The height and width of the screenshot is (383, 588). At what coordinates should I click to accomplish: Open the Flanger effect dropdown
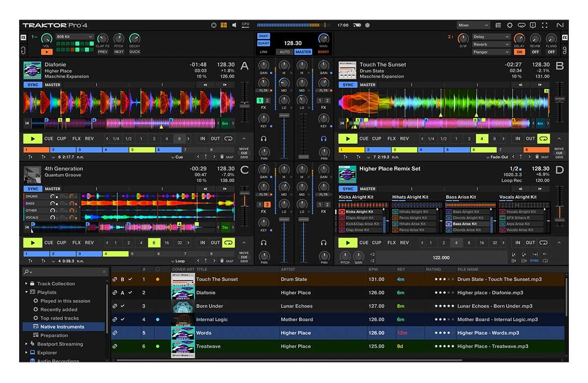coord(491,51)
